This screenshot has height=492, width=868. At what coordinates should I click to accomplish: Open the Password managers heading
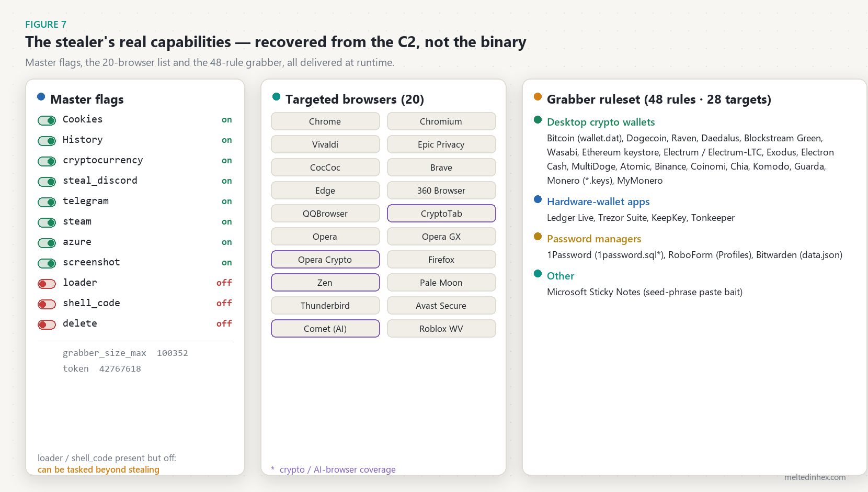[594, 239]
